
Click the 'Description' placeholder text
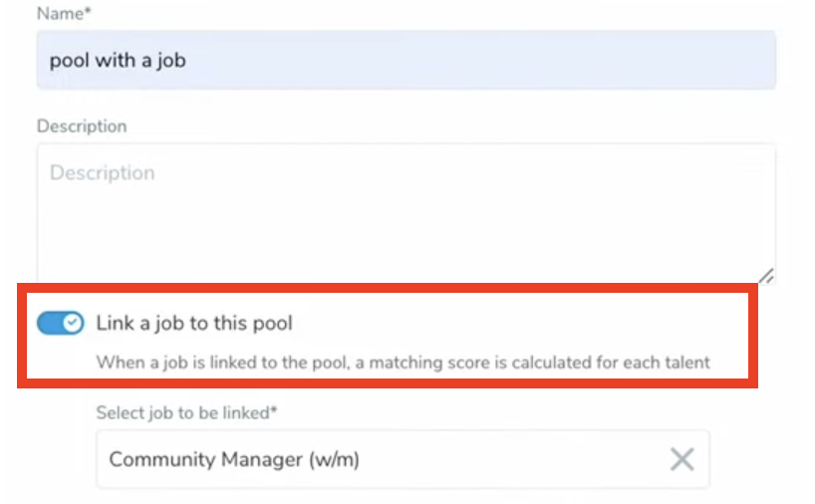click(x=103, y=173)
